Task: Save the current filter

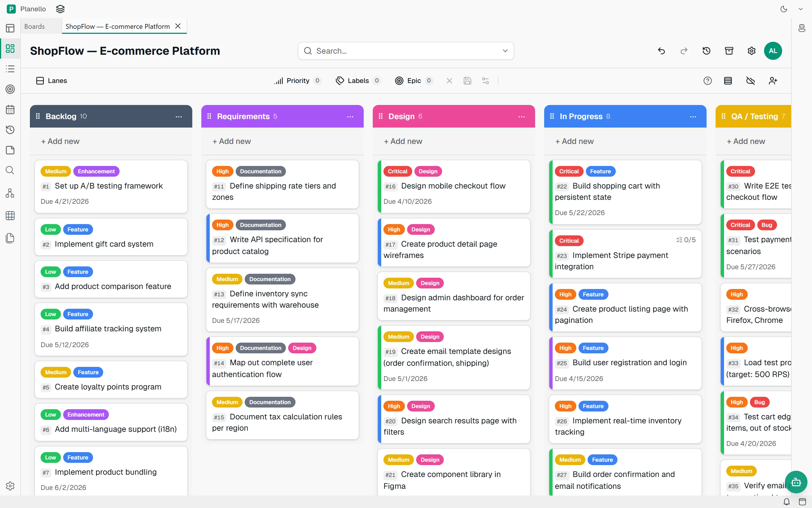Action: [x=467, y=81]
